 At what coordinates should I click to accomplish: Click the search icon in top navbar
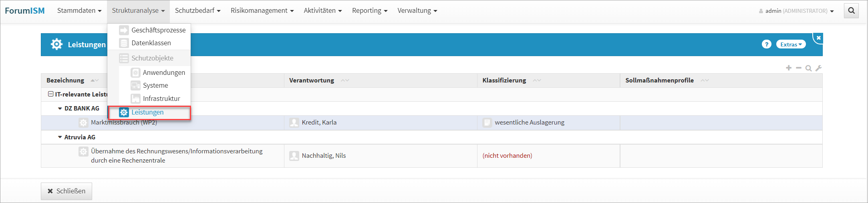[851, 11]
